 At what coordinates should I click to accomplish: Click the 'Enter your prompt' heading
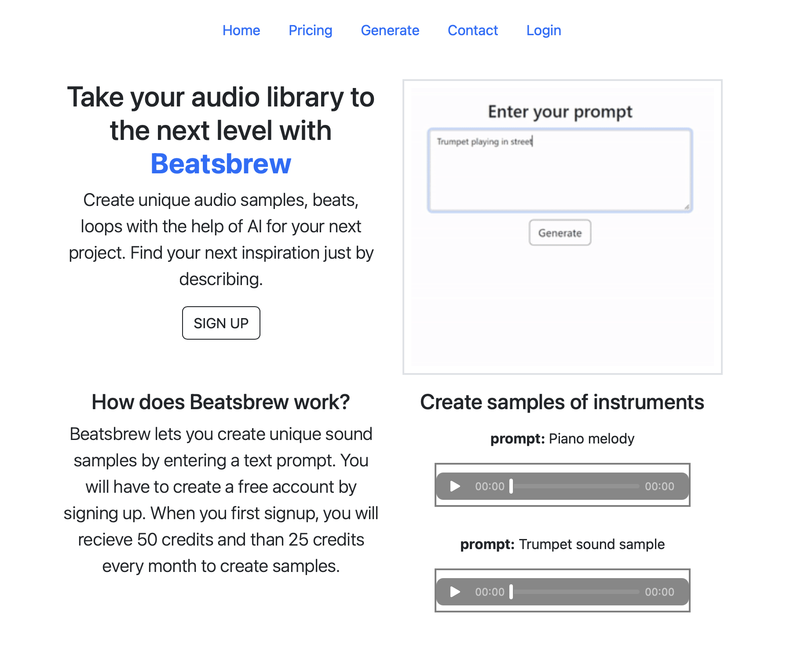560,111
